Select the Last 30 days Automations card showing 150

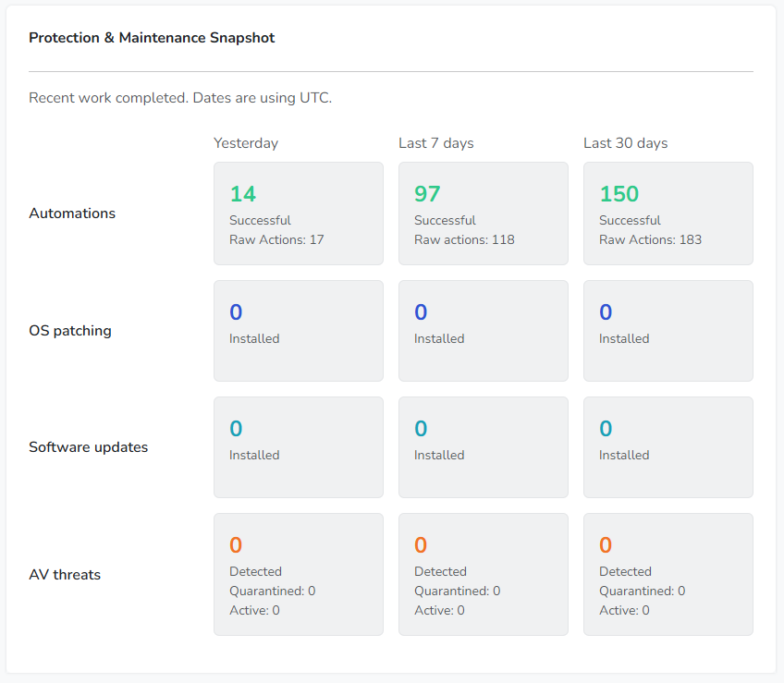[x=668, y=213]
